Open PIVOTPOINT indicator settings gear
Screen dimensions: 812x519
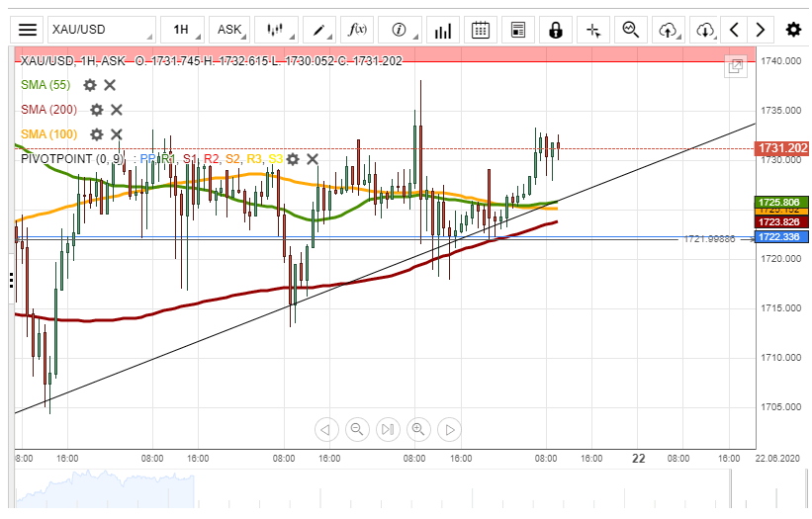293,159
